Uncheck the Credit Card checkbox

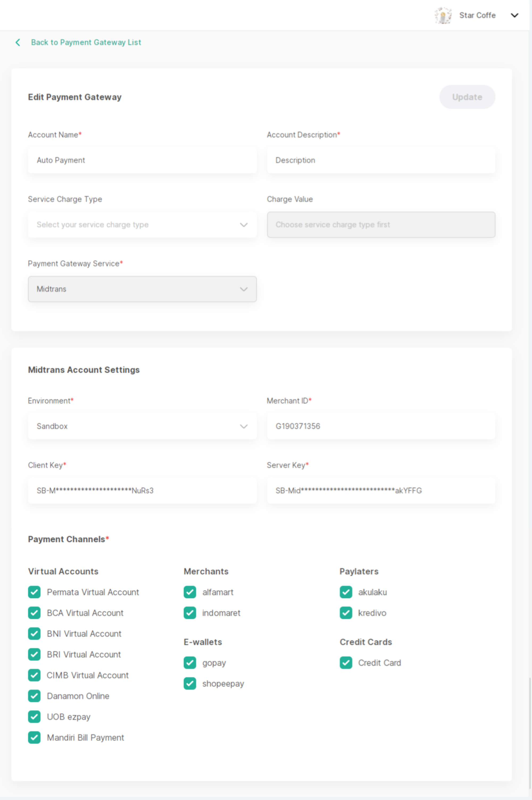pyautogui.click(x=346, y=663)
